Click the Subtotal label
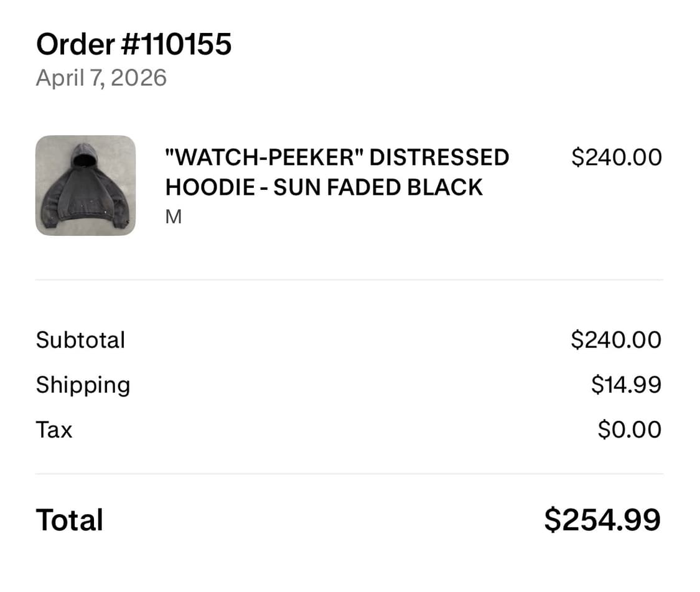This screenshot has height=592, width=700. [x=80, y=340]
